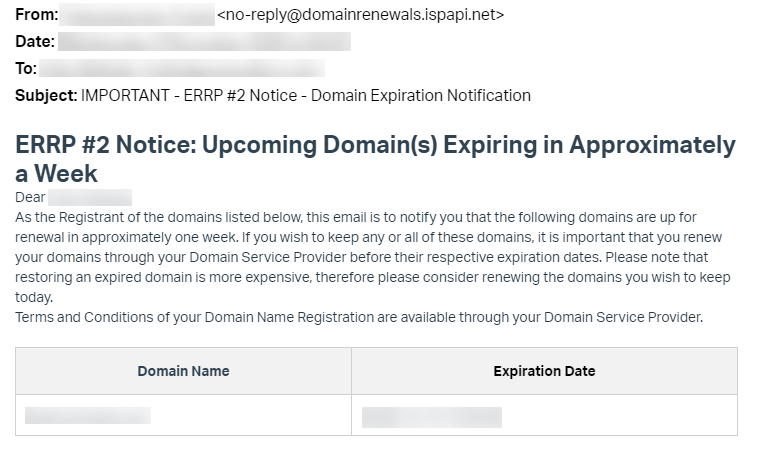771x468 pixels.
Task: Click the word Dear in the greeting
Action: (x=30, y=198)
